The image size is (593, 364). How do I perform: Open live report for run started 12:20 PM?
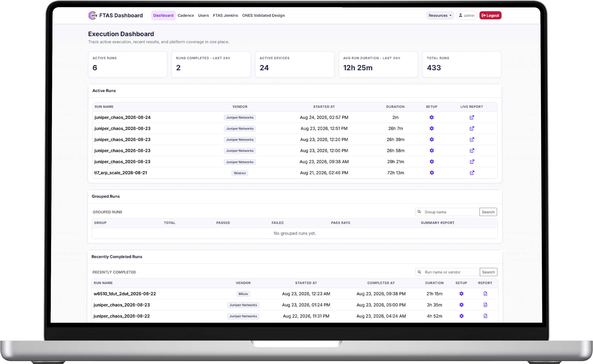(472, 139)
